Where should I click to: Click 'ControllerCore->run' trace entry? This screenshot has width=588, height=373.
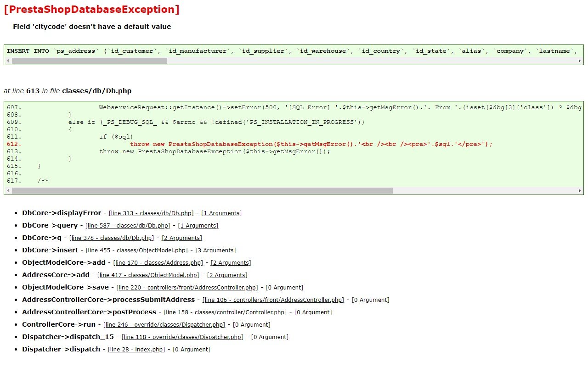[59, 324]
